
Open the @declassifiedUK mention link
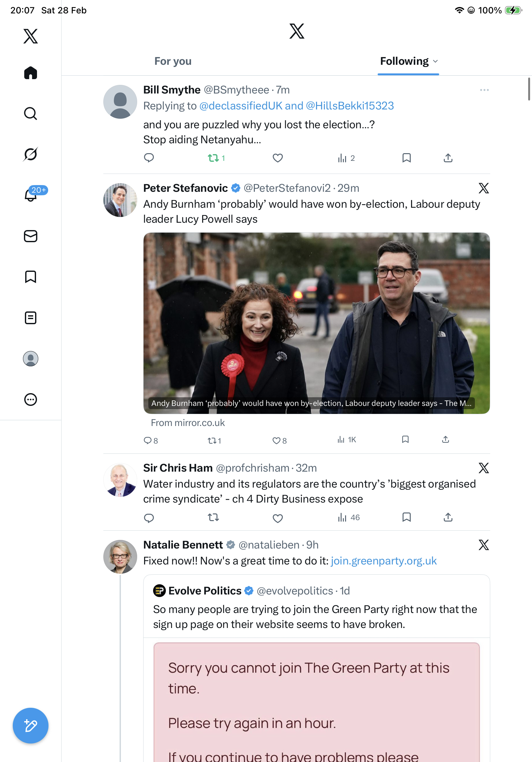click(241, 106)
